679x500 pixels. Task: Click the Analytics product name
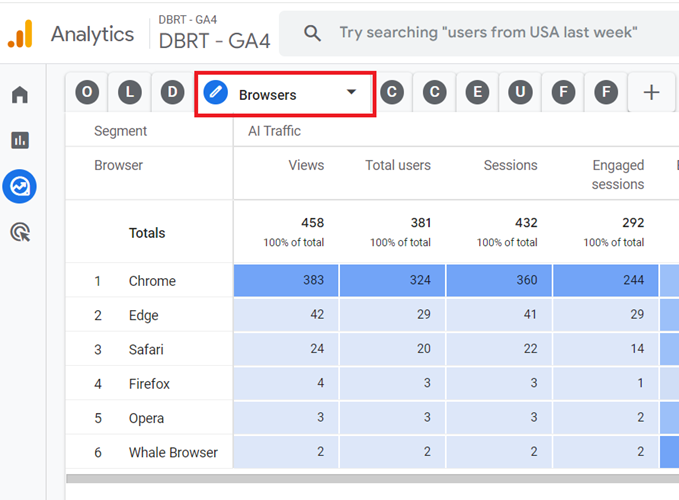pos(92,34)
